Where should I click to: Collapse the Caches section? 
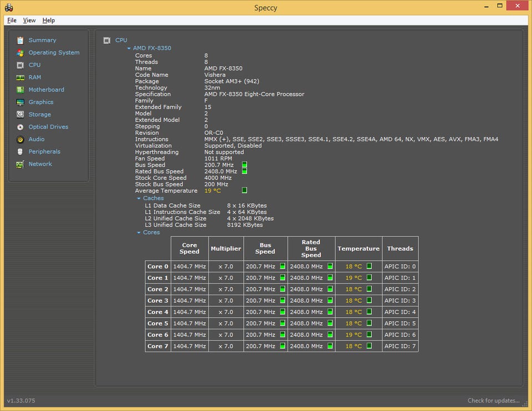[139, 198]
